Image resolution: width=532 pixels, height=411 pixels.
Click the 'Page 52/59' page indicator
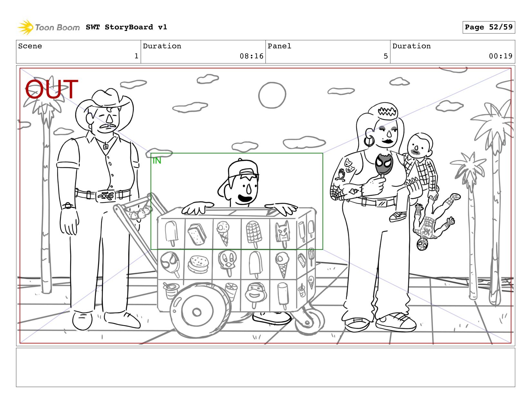coord(488,27)
